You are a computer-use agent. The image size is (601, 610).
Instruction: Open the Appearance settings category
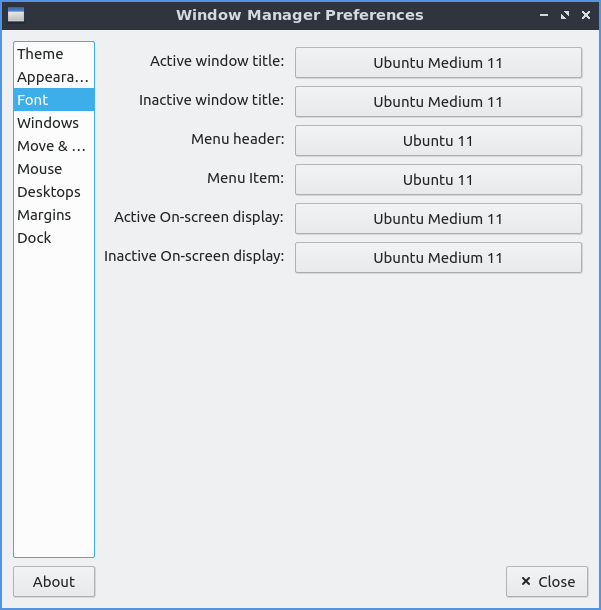(53, 77)
